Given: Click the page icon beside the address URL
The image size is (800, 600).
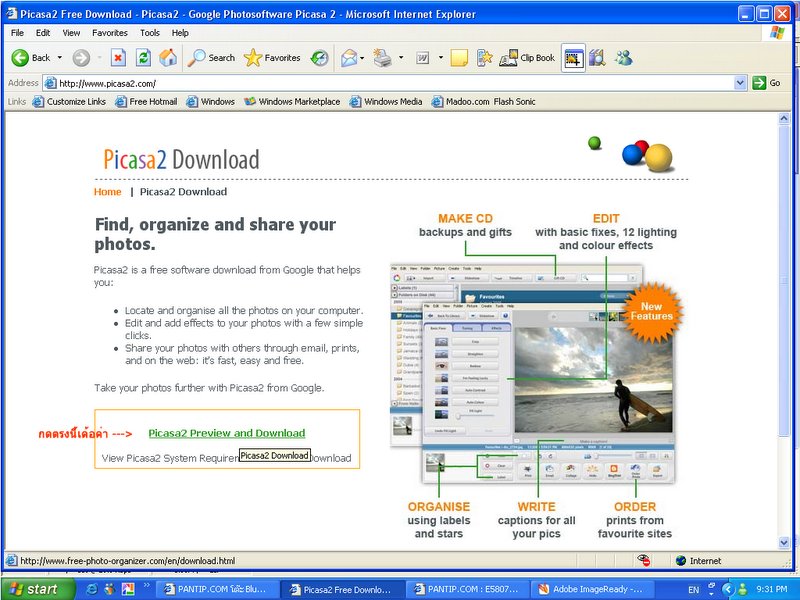Looking at the screenshot, I should click(x=50, y=83).
